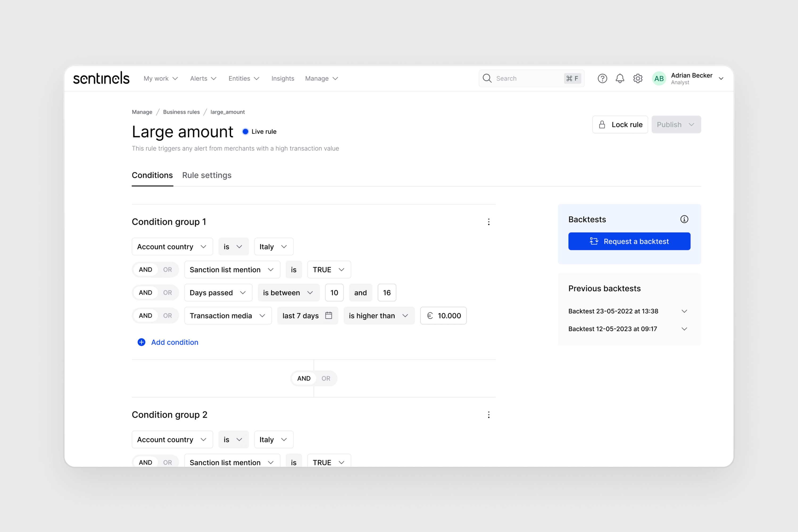Image resolution: width=798 pixels, height=532 pixels.
Task: Open group 2 Sanction list mention dropdown
Action: [x=232, y=461]
